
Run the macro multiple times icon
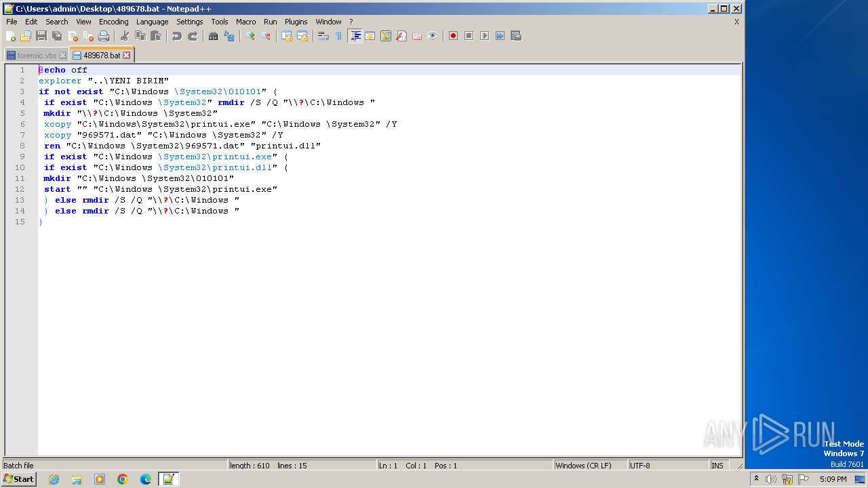tap(500, 36)
